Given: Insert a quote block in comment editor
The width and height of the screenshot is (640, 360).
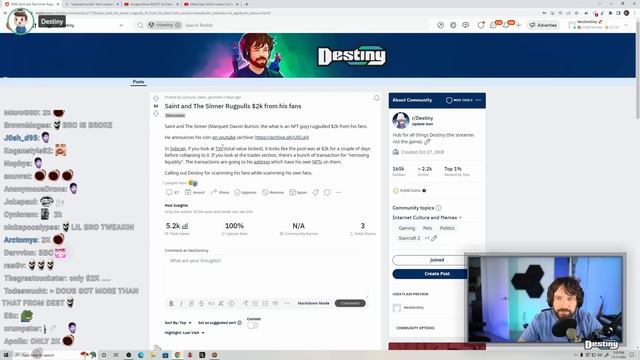Looking at the screenshot, I should [x=275, y=303].
